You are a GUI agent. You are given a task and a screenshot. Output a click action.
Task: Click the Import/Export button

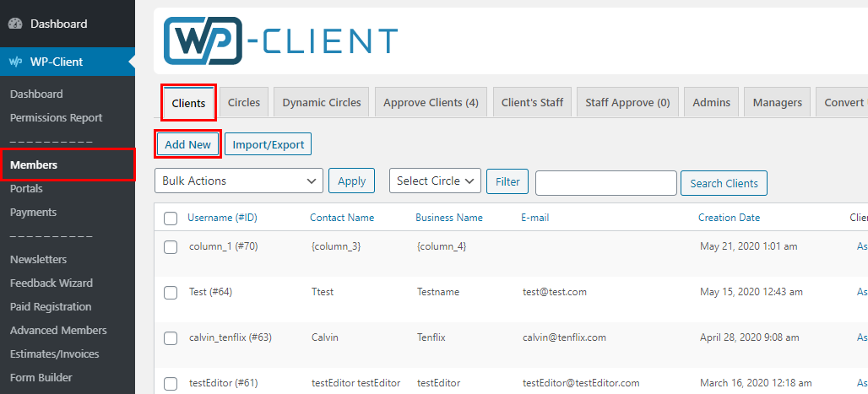(x=269, y=144)
